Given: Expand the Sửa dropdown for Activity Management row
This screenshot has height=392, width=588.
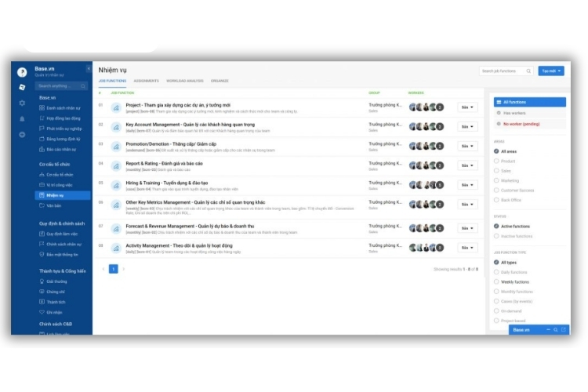Looking at the screenshot, I should tap(467, 248).
